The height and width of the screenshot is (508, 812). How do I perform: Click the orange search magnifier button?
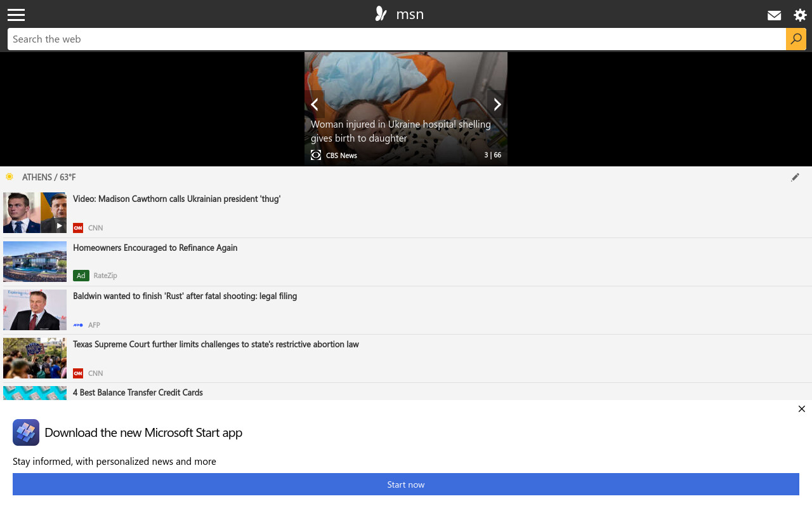point(796,39)
